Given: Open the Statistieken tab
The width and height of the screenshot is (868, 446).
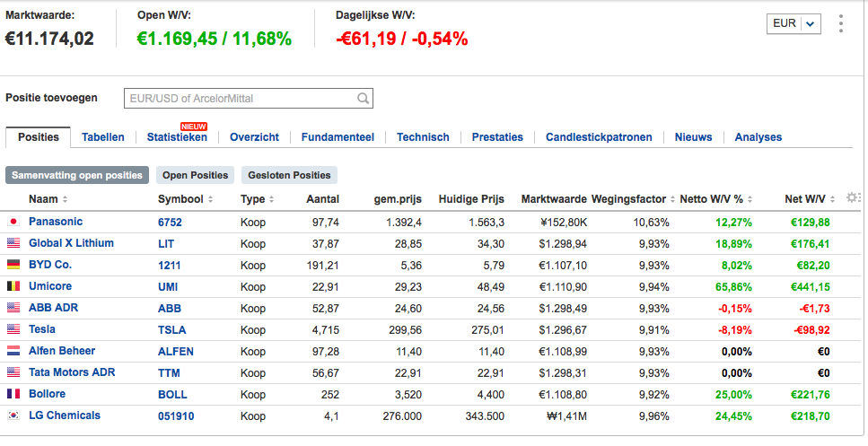Looking at the screenshot, I should point(177,137).
